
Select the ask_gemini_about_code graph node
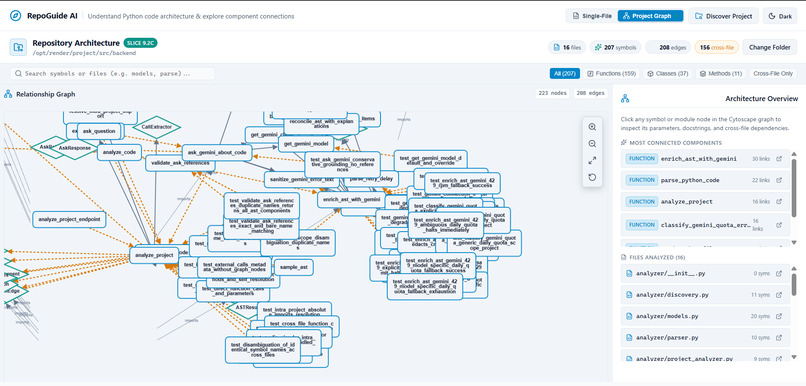[217, 153]
